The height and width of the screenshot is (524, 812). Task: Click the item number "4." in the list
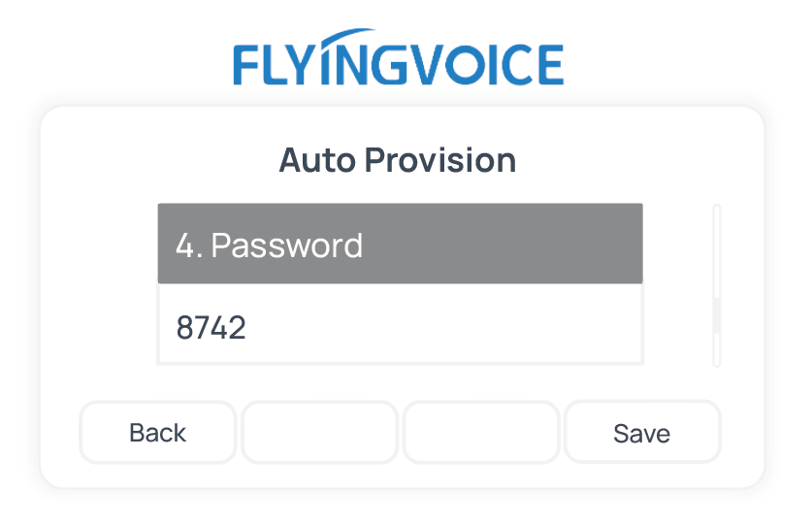click(189, 245)
